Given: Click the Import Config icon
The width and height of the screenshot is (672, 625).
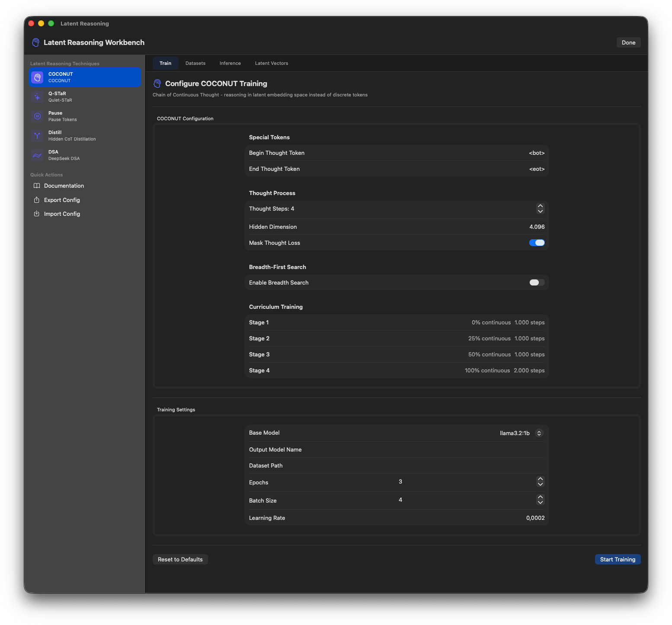Looking at the screenshot, I should (37, 214).
